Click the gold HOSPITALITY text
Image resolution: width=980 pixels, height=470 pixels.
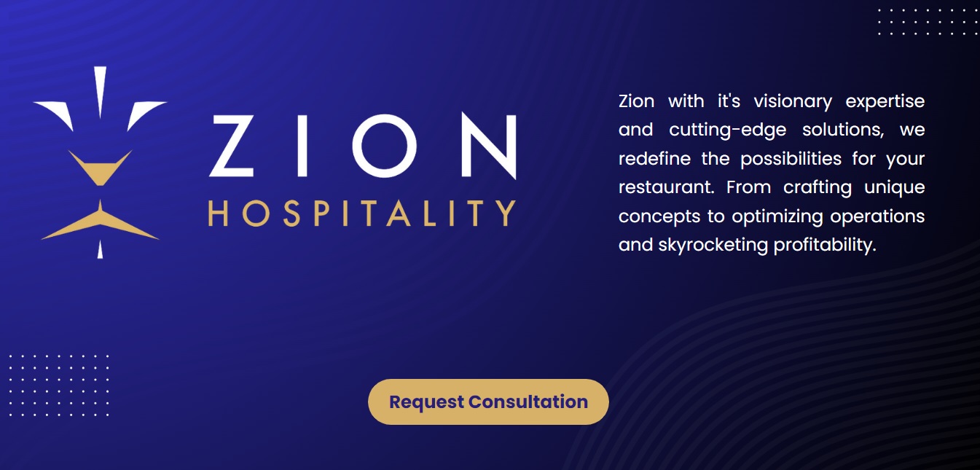(x=362, y=212)
